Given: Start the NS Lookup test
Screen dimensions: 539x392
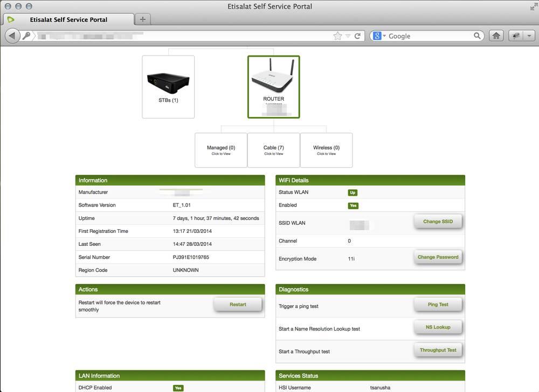Looking at the screenshot, I should (x=438, y=327).
